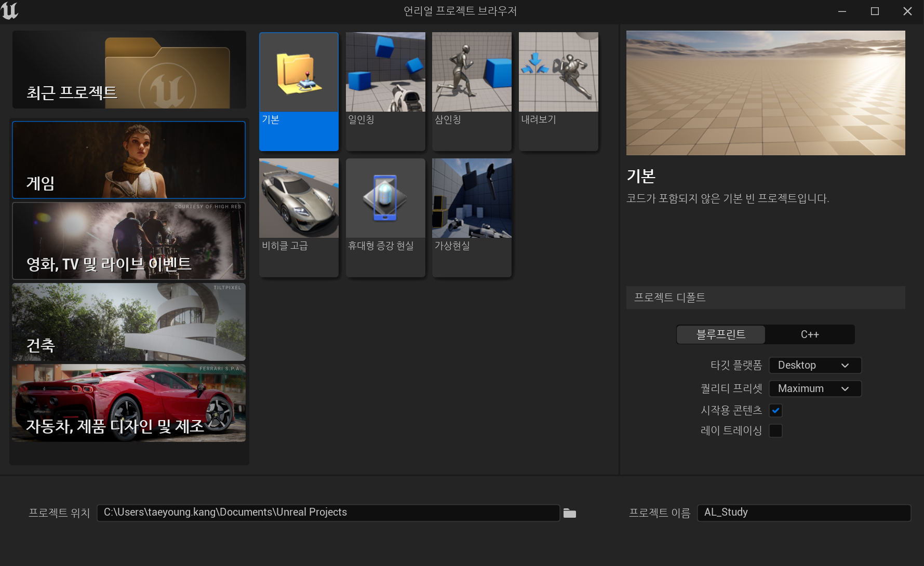924x566 pixels.
Task: Open the 타깃 플랫폼 Desktop dropdown
Action: [815, 365]
